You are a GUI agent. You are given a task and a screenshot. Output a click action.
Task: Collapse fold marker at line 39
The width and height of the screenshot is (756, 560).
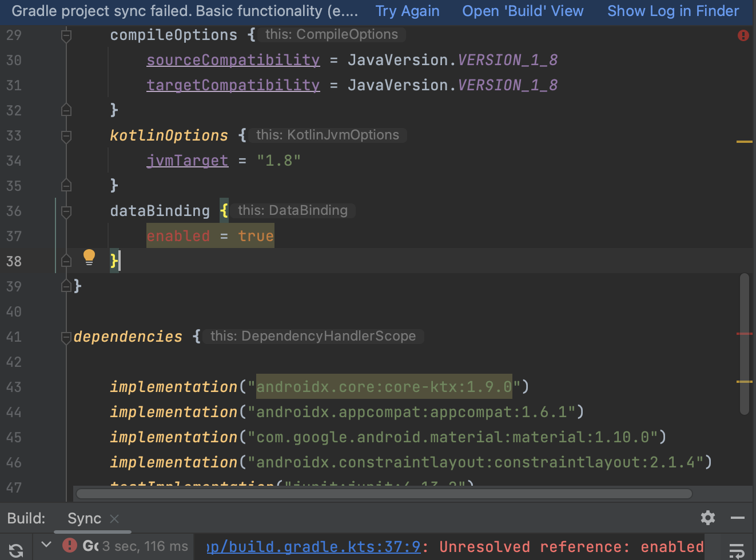click(66, 286)
